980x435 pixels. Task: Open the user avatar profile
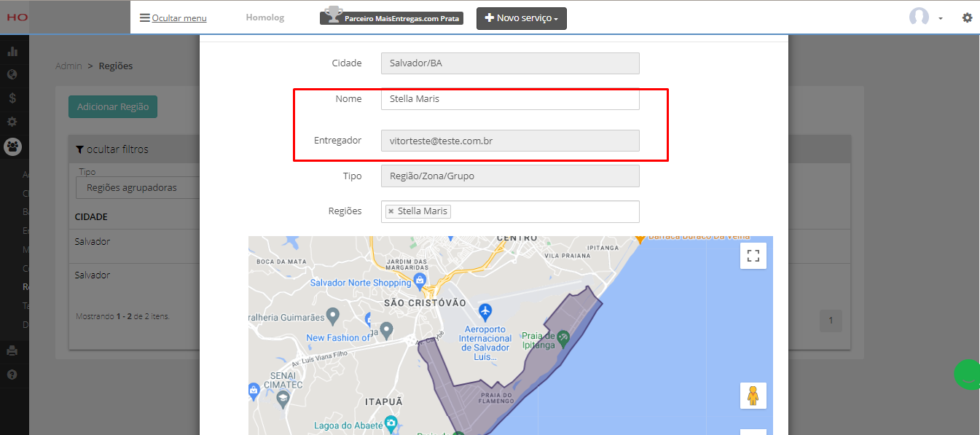pyautogui.click(x=919, y=17)
